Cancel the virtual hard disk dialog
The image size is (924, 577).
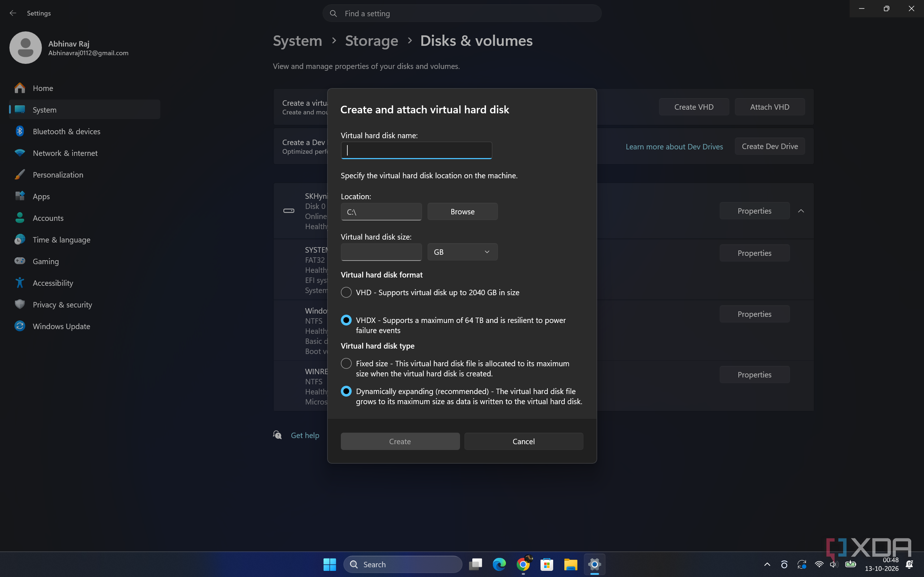[524, 442]
